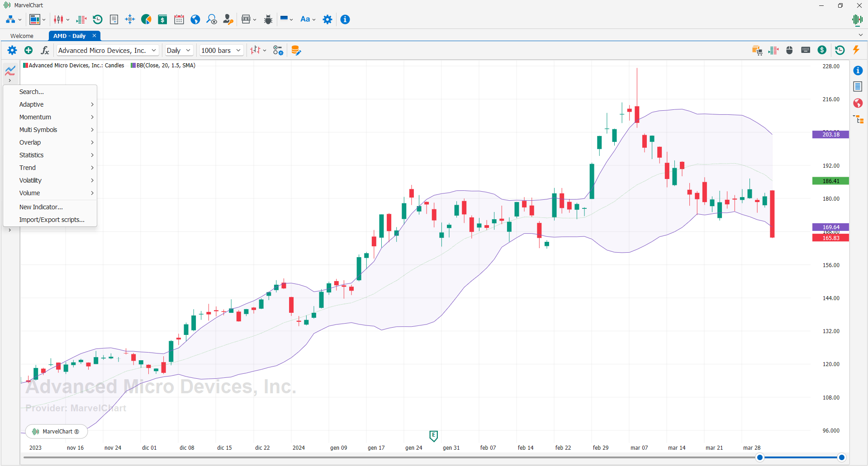Viewport: 868px width, 466px height.
Task: Open the orange database edit icon
Action: [x=296, y=50]
